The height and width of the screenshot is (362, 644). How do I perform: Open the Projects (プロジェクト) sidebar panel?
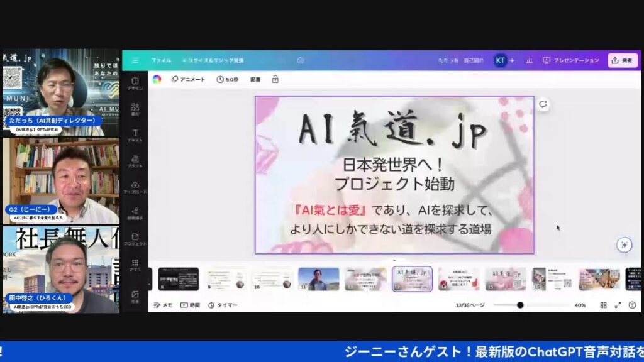click(x=135, y=239)
